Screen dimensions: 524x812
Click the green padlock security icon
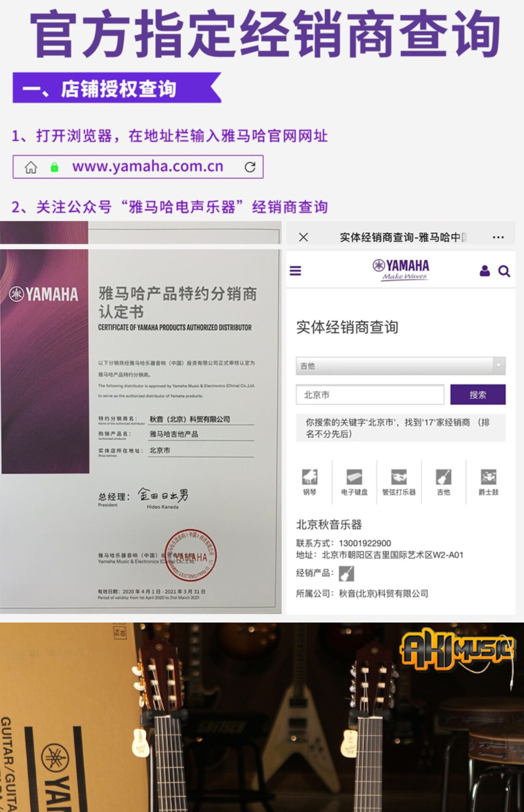54,167
